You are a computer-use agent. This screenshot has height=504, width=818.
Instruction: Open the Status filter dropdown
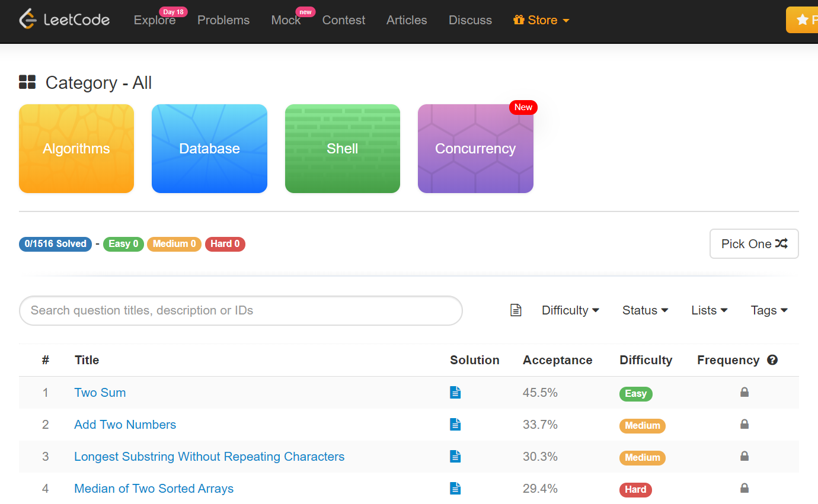645,310
